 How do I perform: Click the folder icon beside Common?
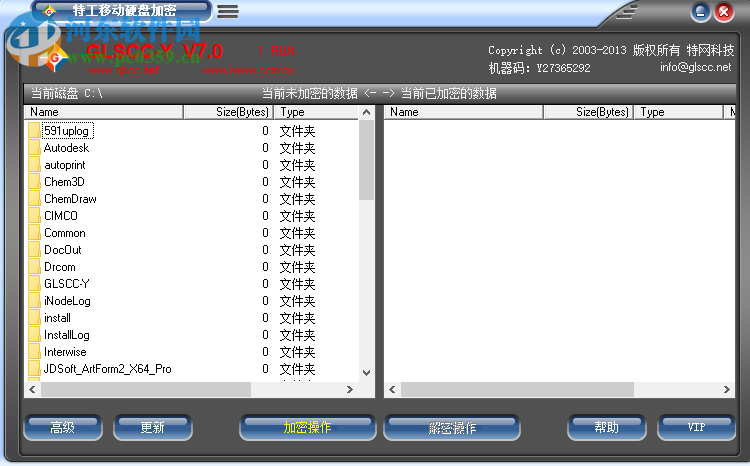(x=34, y=233)
